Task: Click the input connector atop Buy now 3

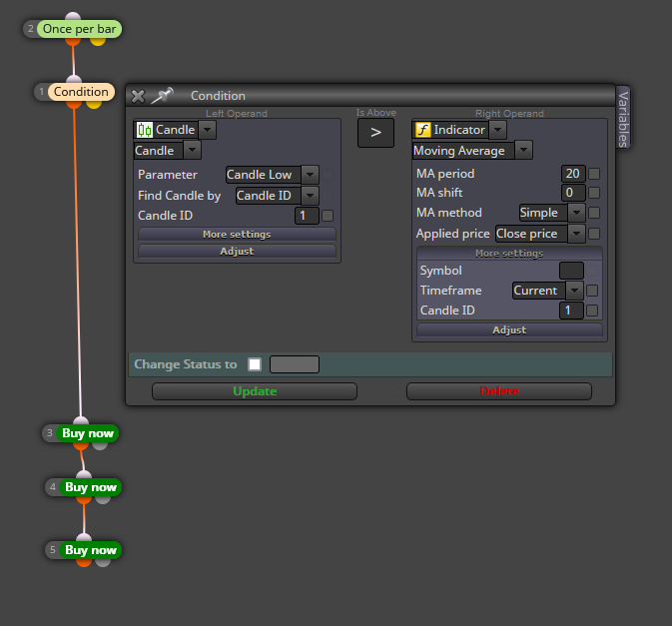Action: coord(81,420)
